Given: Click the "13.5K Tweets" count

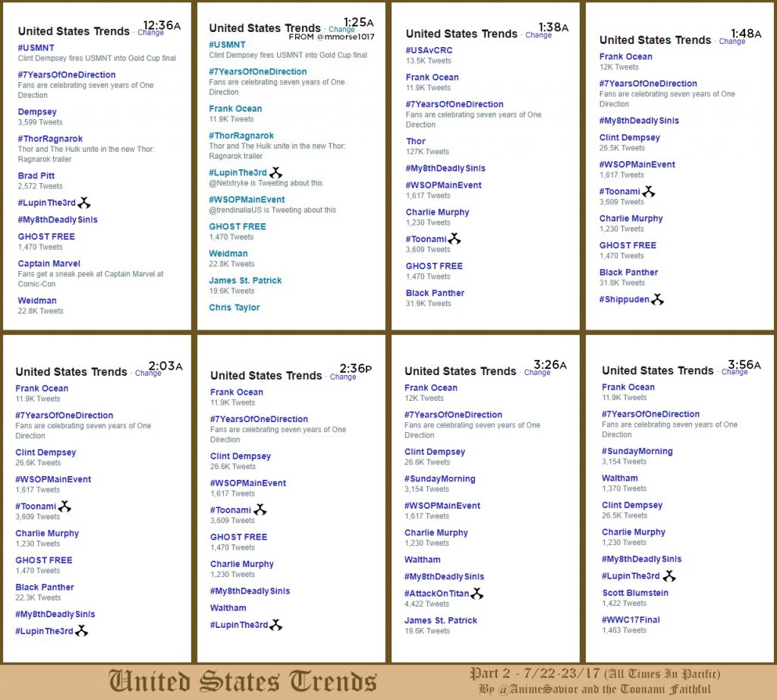Looking at the screenshot, I should point(429,61).
